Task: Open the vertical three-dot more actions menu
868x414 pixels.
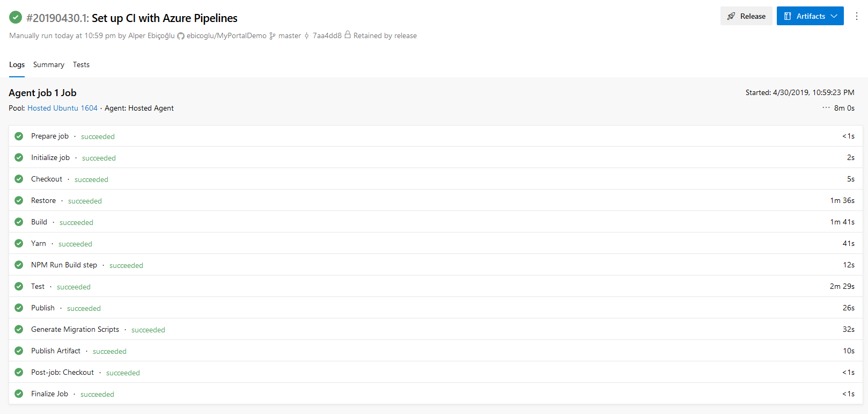Action: (857, 16)
